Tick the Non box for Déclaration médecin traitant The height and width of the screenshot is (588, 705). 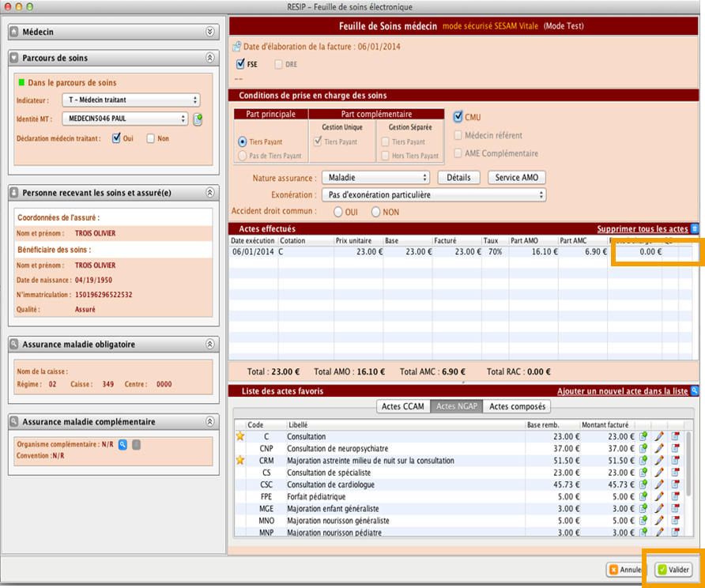[151, 138]
